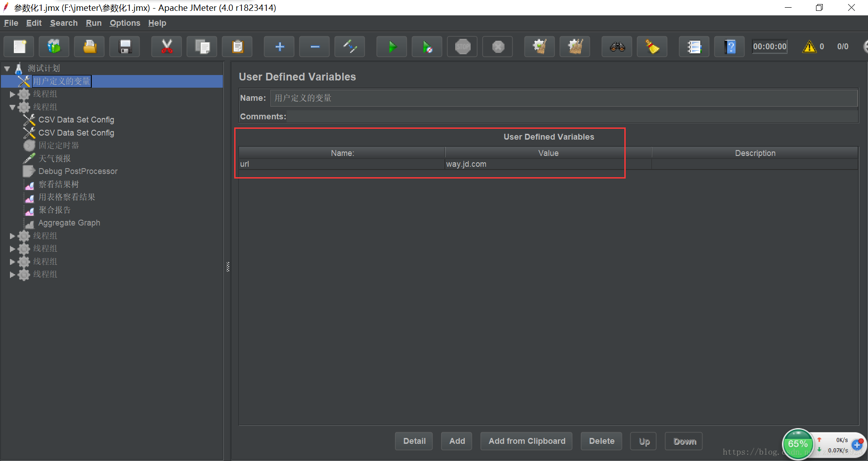This screenshot has height=461, width=868.
Task: Open the Function Helper list icon
Action: click(694, 47)
